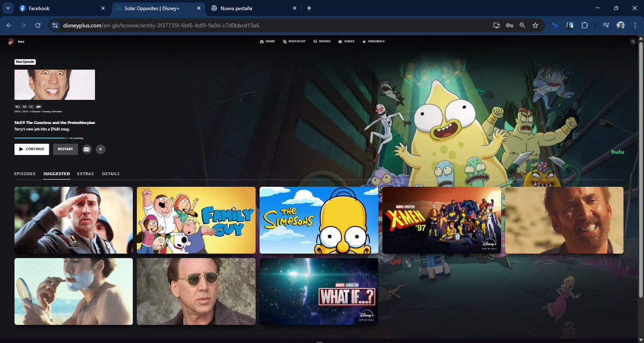Open the Chrome three-dot menu
644x343 pixels.
pyautogui.click(x=635, y=25)
